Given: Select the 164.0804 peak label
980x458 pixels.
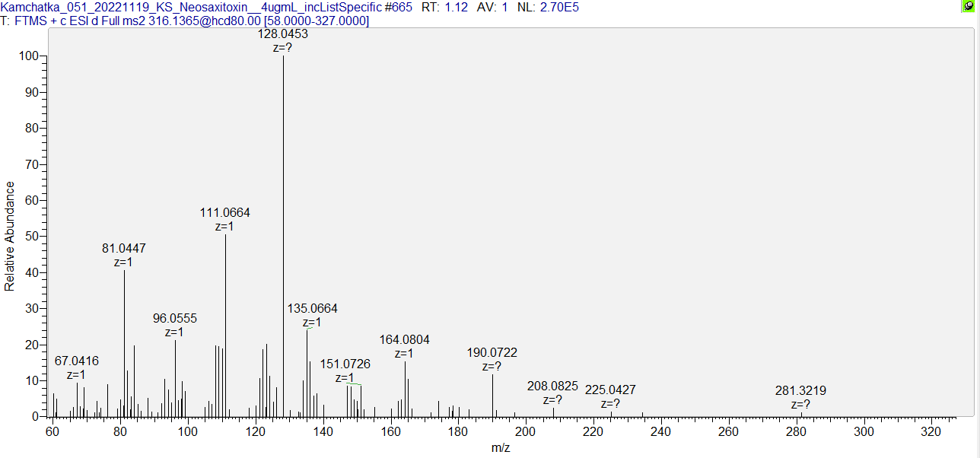Looking at the screenshot, I should [405, 340].
